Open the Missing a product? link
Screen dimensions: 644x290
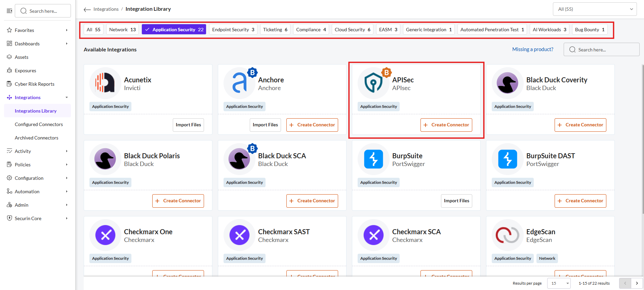(533, 49)
